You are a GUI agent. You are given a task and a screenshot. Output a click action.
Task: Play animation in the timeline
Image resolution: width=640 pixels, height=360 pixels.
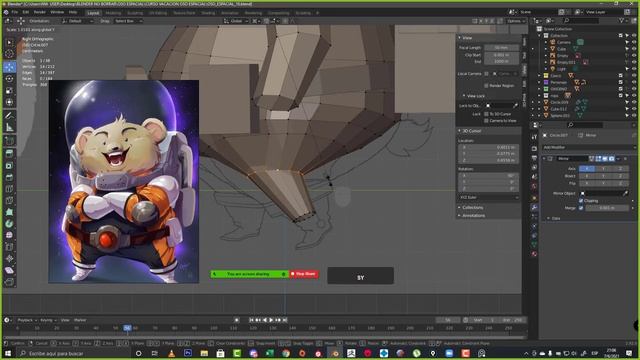pos(271,320)
